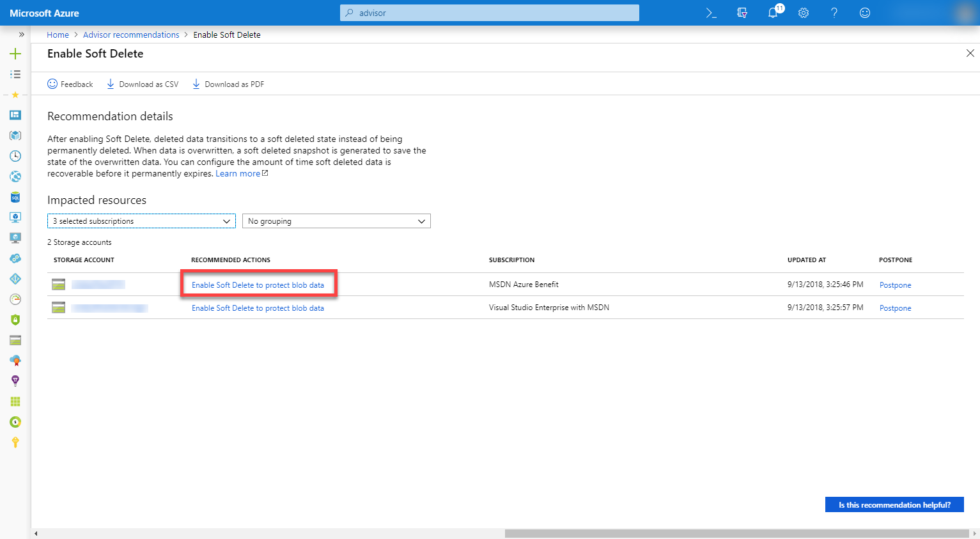Click the left arrow of horizontal scrollbar

tap(36, 533)
